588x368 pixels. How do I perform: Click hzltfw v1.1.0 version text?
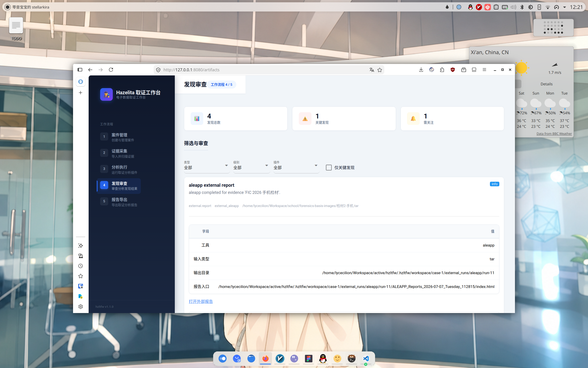[105, 307]
